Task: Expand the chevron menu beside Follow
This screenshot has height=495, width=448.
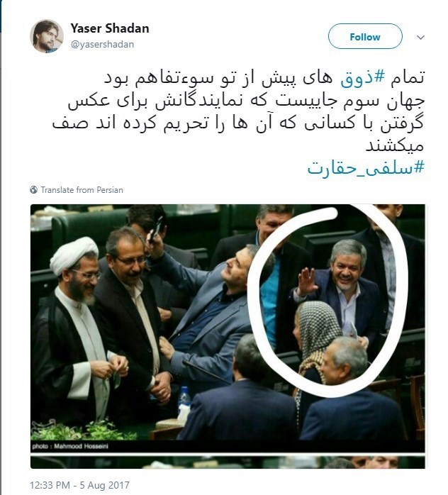Action: 420,38
